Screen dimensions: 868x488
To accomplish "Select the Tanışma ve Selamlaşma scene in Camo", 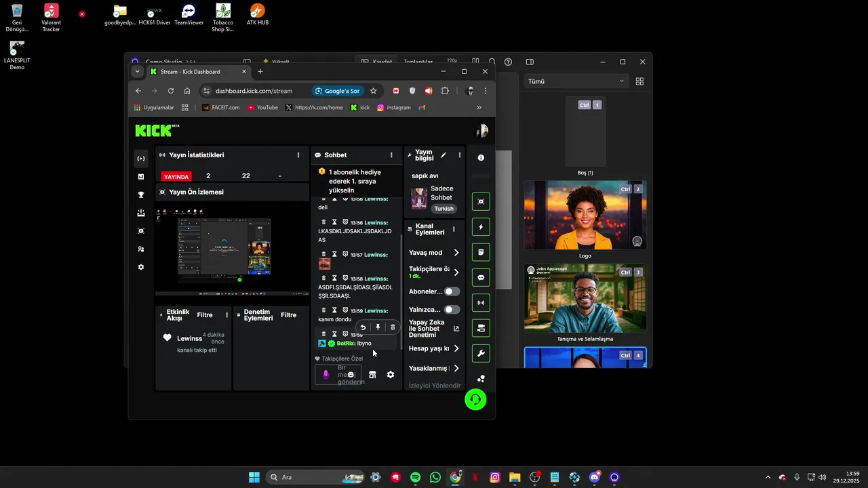I will tap(585, 298).
